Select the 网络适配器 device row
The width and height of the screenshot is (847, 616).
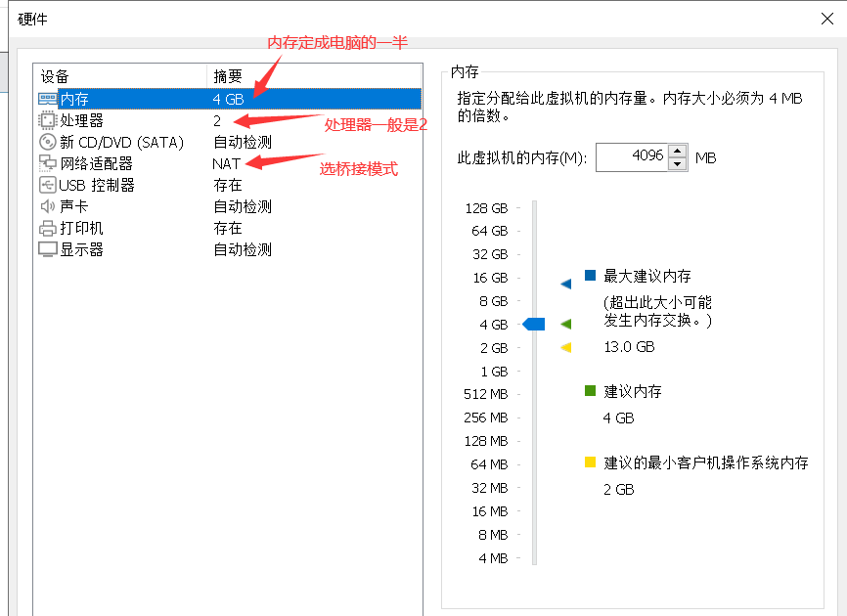[230, 163]
